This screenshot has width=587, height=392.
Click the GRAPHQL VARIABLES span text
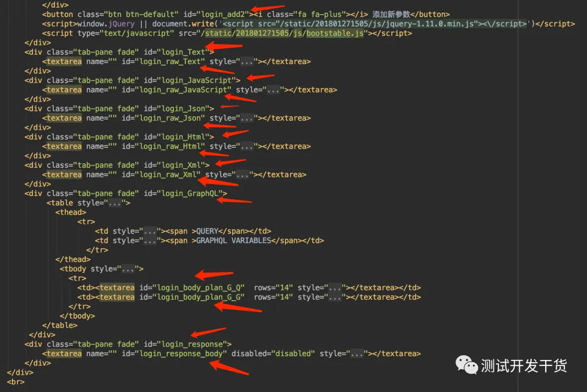click(x=234, y=241)
